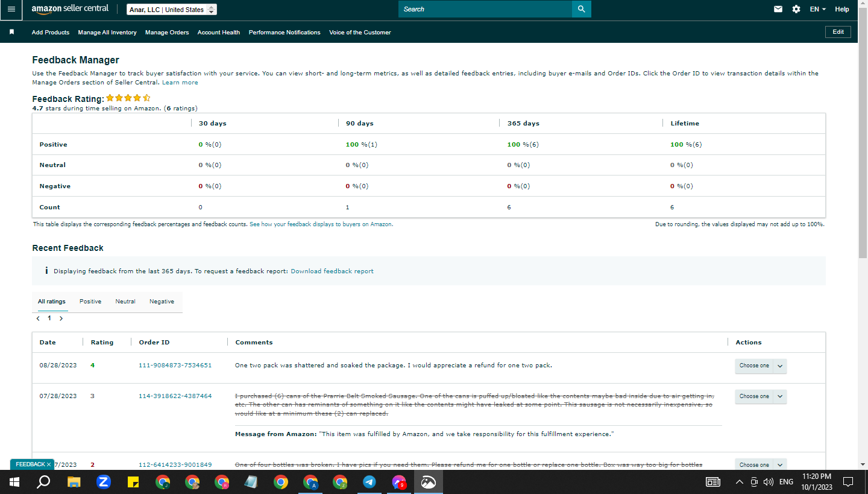
Task: Click into the Search input field
Action: click(485, 9)
